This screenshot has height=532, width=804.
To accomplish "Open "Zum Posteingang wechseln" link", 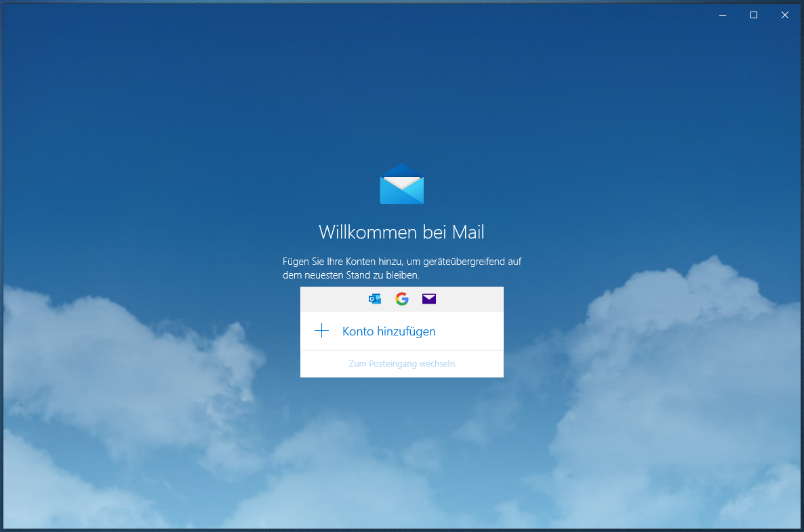I will tap(402, 364).
